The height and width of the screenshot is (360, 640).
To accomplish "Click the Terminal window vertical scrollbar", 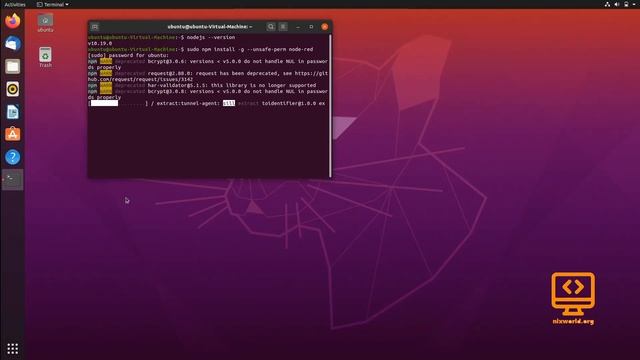I will pyautogui.click(x=330, y=106).
